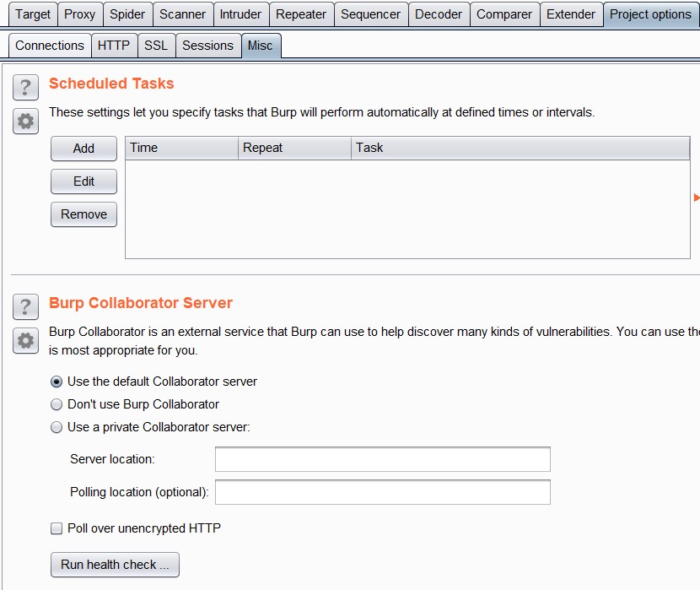Open the Connections sub-tab
The image size is (700, 590).
(50, 46)
